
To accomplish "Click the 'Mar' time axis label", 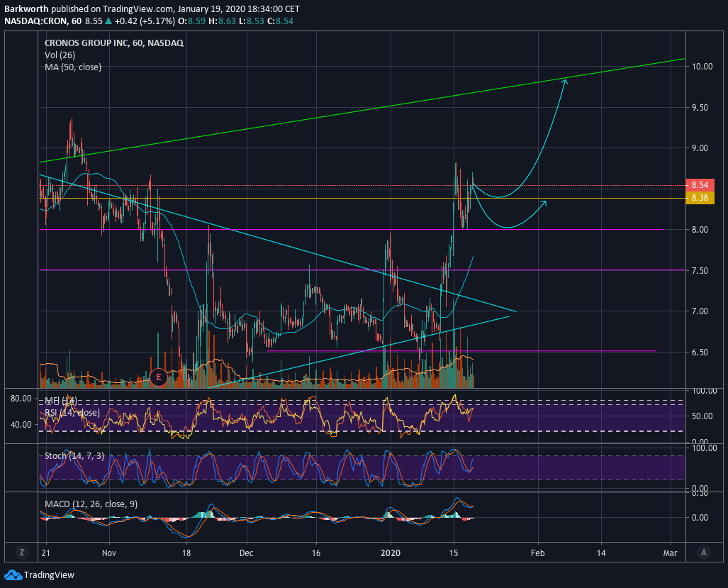I will pos(670,553).
